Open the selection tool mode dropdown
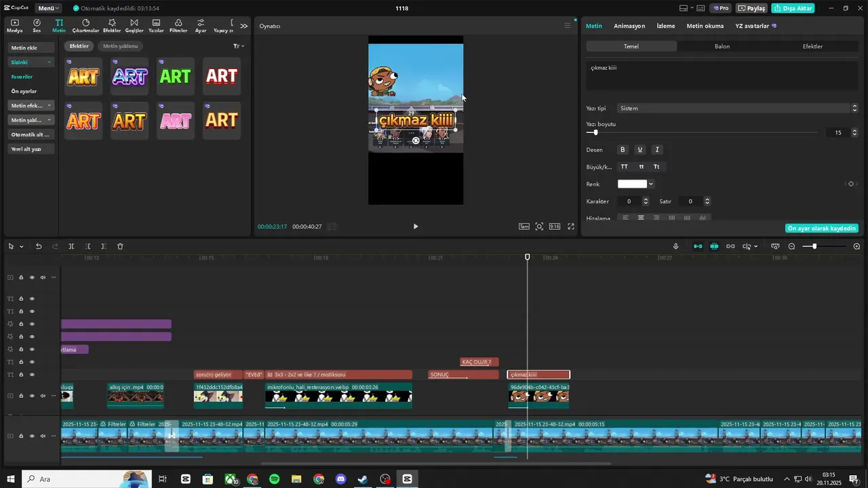868x488 pixels. point(21,246)
